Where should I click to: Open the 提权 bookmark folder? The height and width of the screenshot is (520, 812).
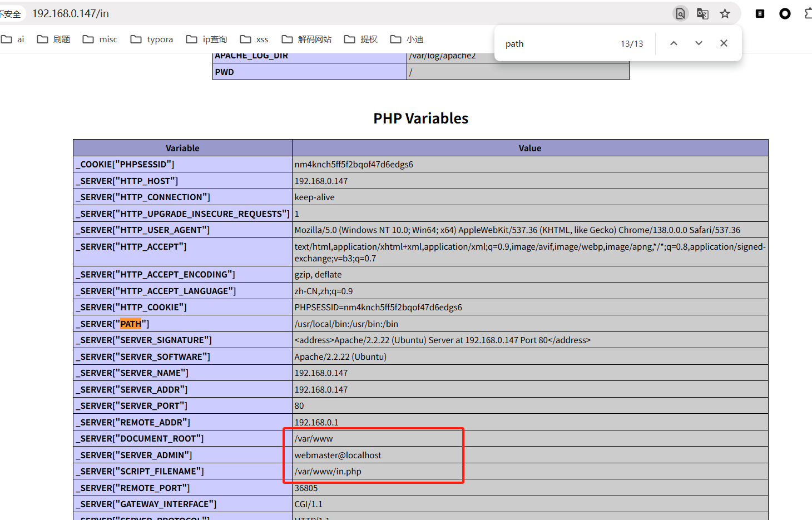point(361,39)
